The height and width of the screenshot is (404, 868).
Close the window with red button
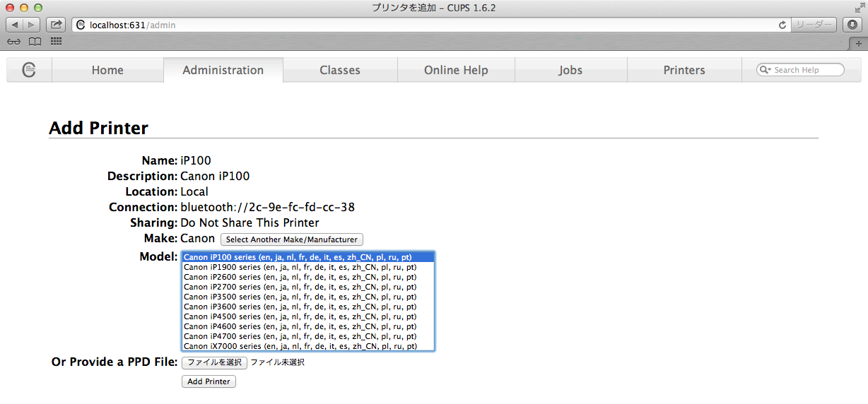(10, 8)
